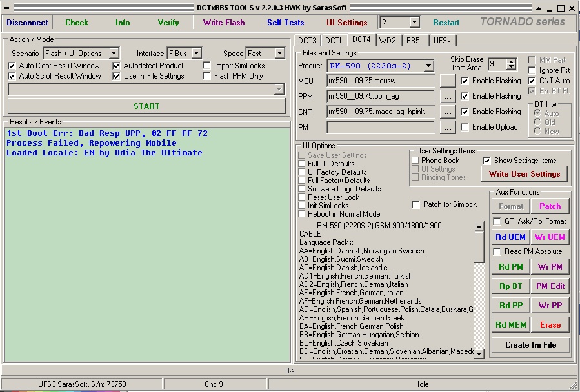This screenshot has height=392, width=580.
Task: Open the UFSx tab
Action: tap(442, 41)
